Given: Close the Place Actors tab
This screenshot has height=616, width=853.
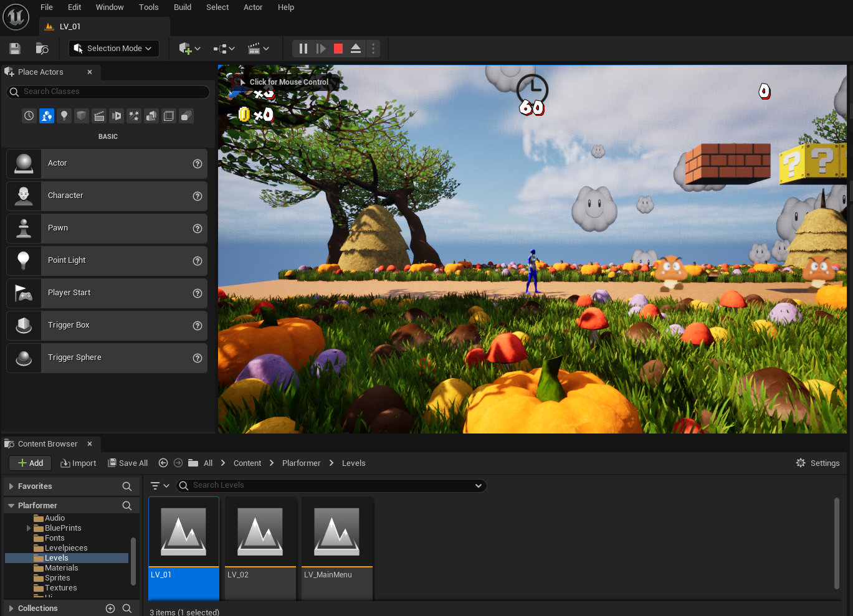Looking at the screenshot, I should 90,72.
